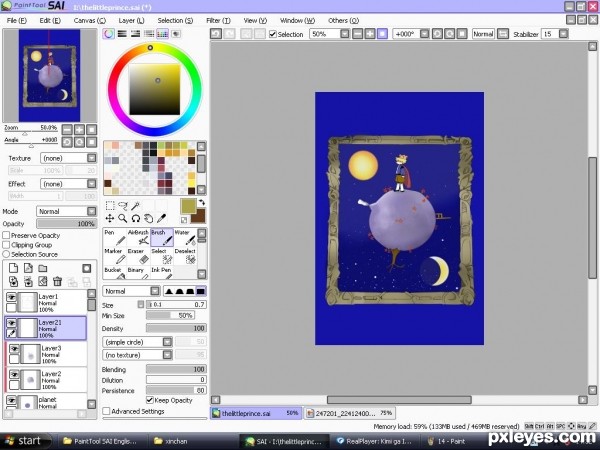
Task: Adjust the brush Density slider
Action: tap(176, 328)
